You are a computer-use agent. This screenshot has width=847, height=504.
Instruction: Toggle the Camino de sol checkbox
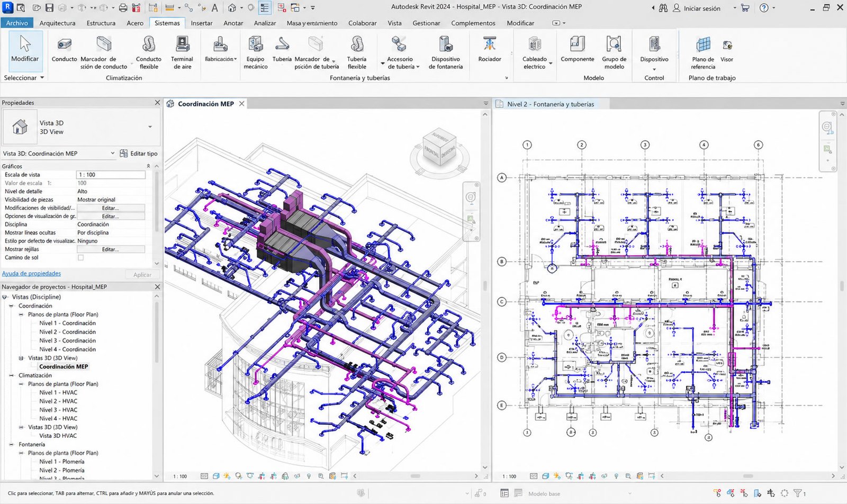(x=81, y=258)
